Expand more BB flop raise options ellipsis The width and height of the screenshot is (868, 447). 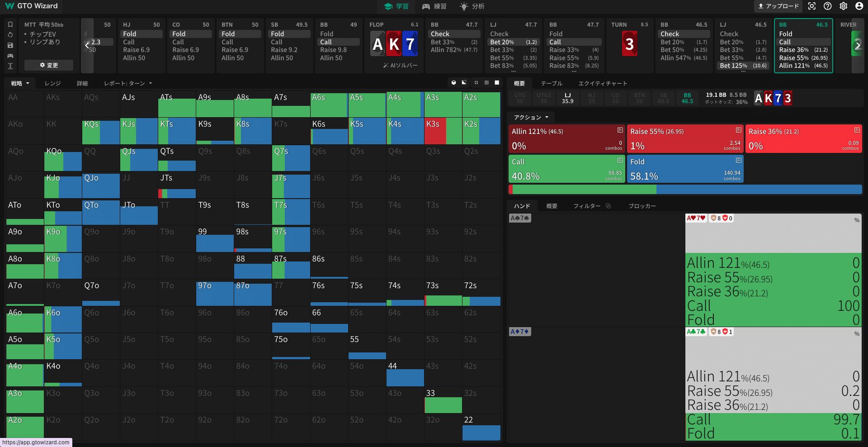pyautogui.click(x=574, y=71)
